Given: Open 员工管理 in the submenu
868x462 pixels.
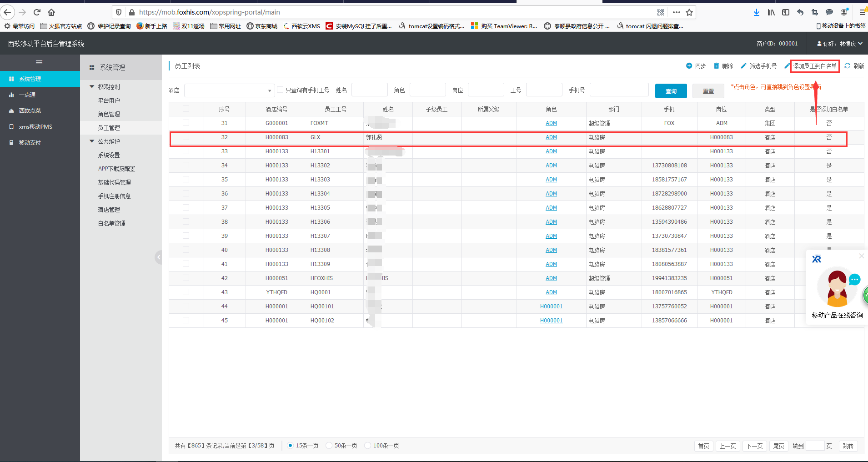Looking at the screenshot, I should tap(109, 128).
